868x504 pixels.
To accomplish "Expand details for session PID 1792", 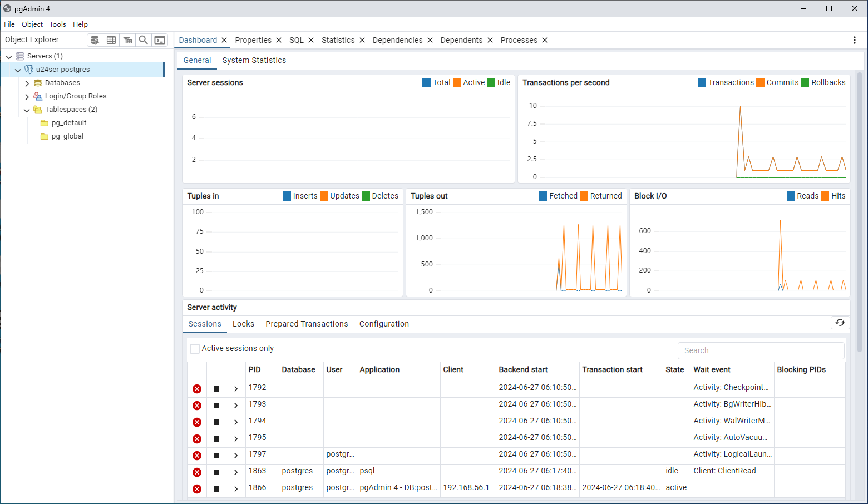I will pyautogui.click(x=236, y=389).
